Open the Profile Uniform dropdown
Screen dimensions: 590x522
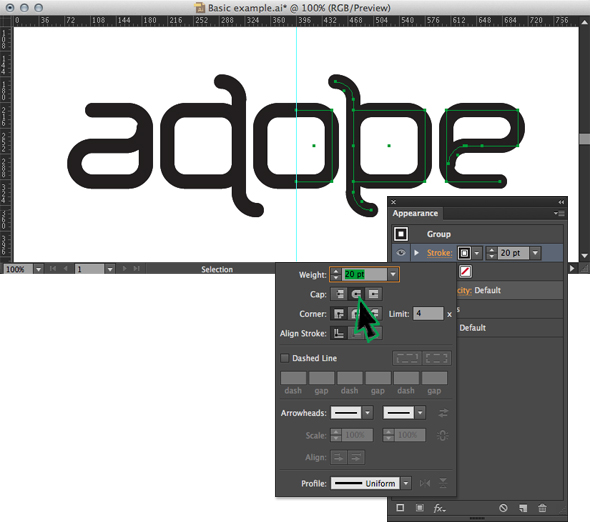tap(406, 483)
